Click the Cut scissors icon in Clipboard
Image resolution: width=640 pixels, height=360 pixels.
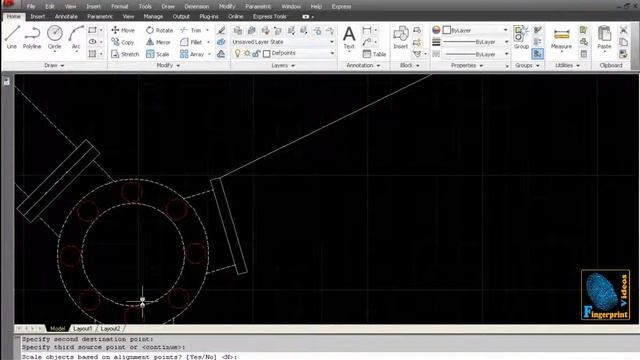pyautogui.click(x=623, y=30)
